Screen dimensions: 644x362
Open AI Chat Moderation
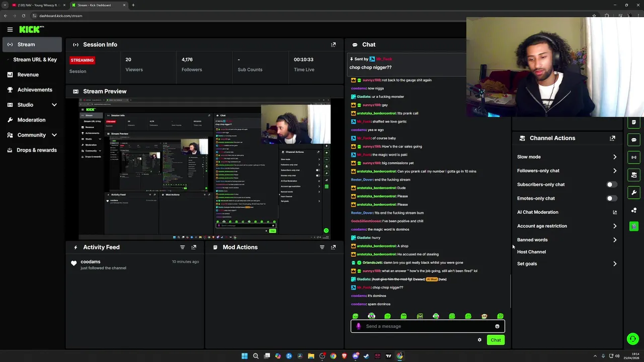click(x=537, y=212)
